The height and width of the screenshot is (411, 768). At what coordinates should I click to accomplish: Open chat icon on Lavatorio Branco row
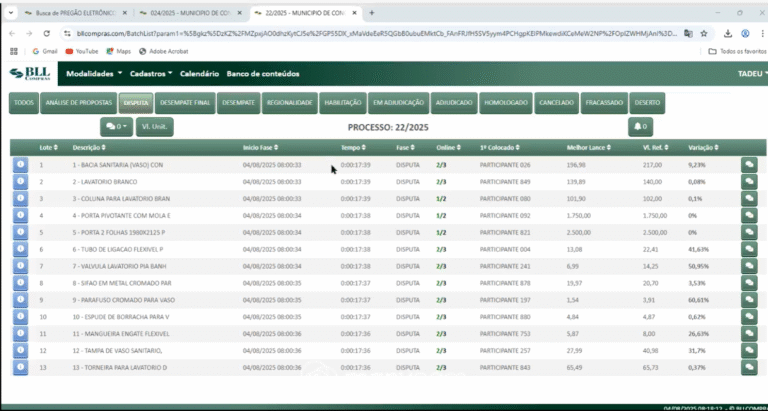coord(749,182)
